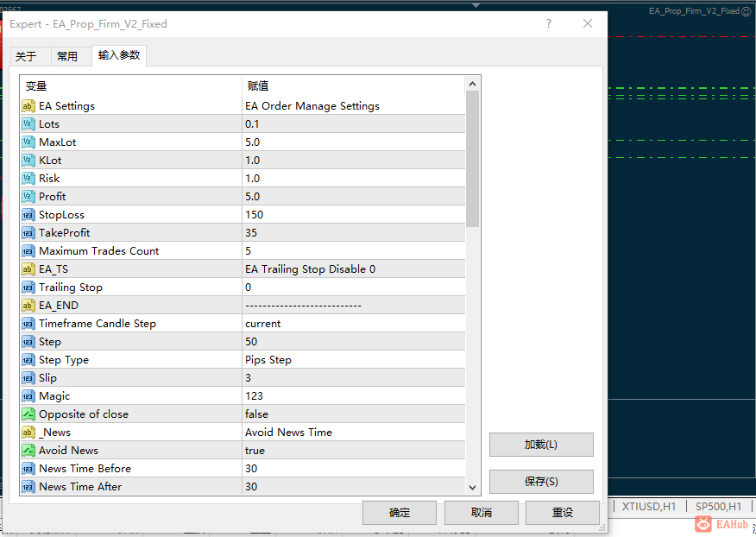The width and height of the screenshot is (756, 537).
Task: Click icon beside News Time Before
Action: [x=28, y=469]
